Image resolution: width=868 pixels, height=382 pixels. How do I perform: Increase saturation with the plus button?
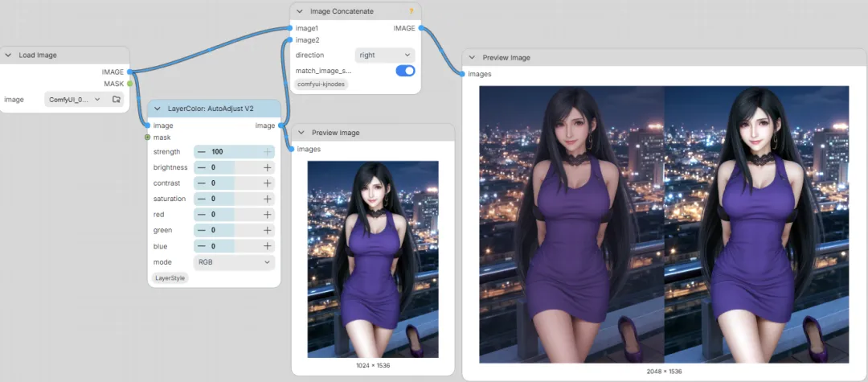coord(268,199)
